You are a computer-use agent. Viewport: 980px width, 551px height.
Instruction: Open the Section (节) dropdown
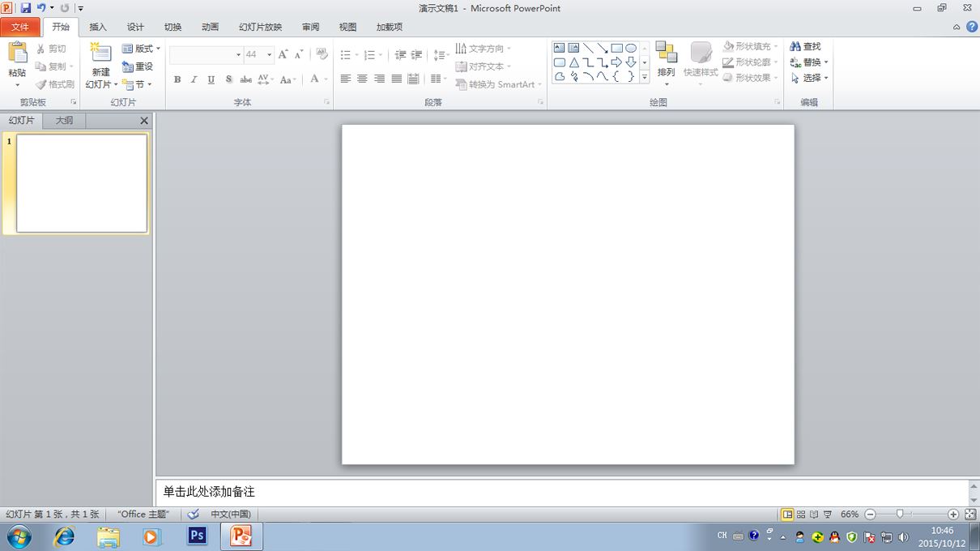click(x=137, y=84)
